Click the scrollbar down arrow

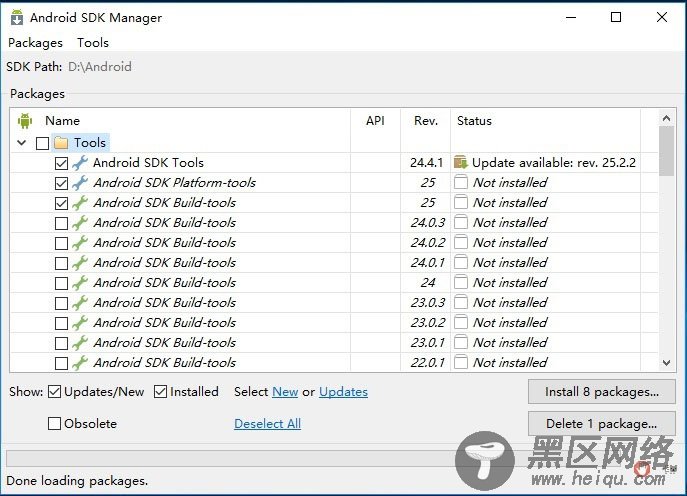tap(666, 363)
